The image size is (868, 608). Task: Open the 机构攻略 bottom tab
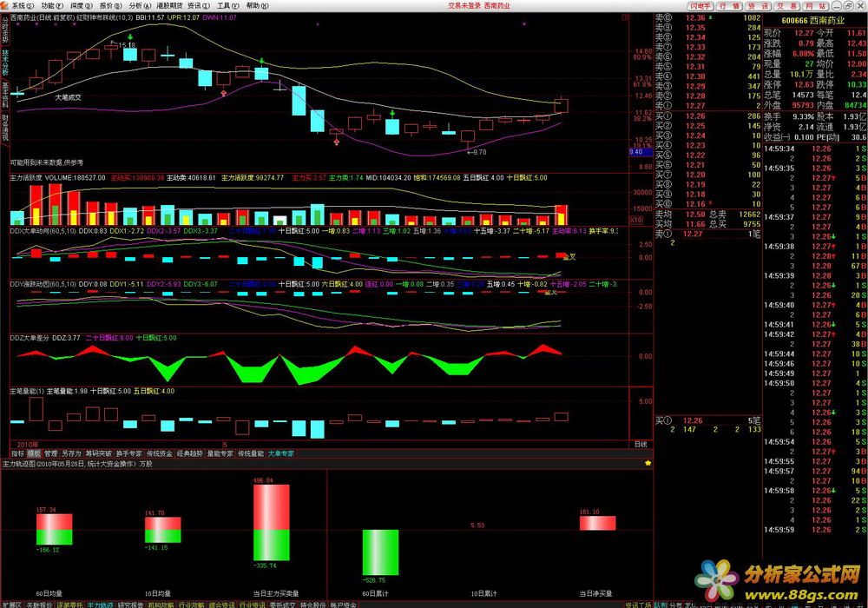pos(161,605)
